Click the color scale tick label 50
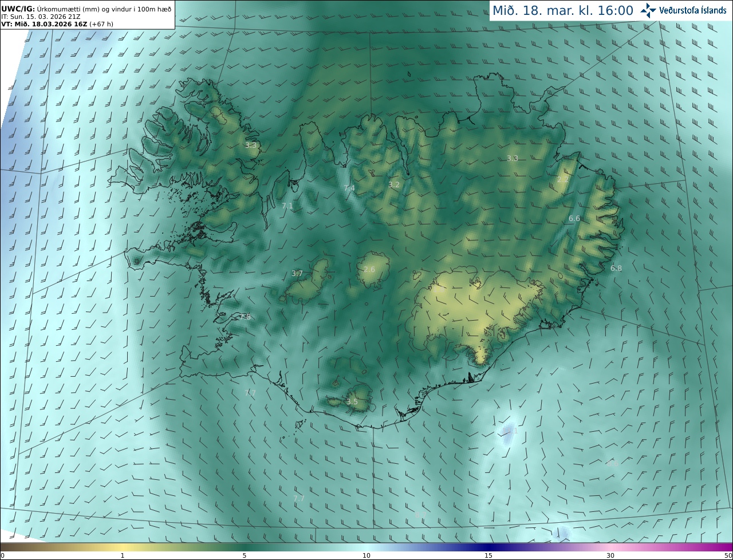Screen dimensions: 733x560 click(728, 555)
